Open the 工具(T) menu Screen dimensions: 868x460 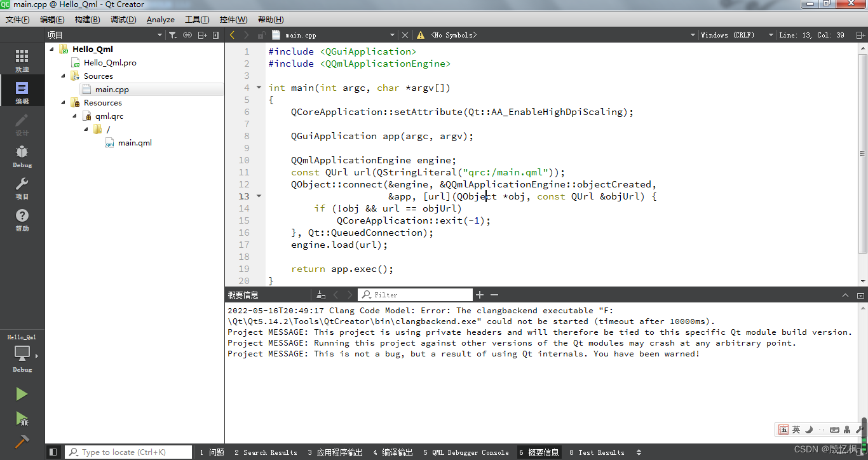(x=198, y=20)
